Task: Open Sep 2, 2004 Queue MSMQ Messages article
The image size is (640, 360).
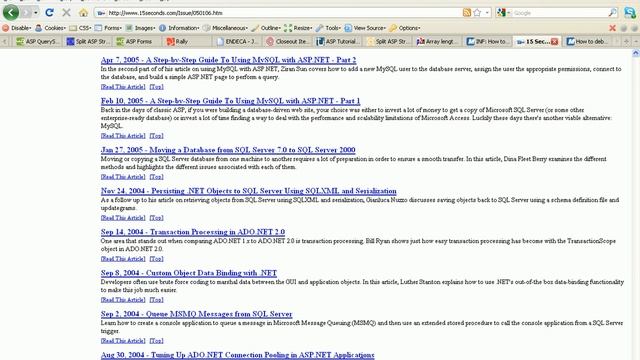Action: point(196,314)
